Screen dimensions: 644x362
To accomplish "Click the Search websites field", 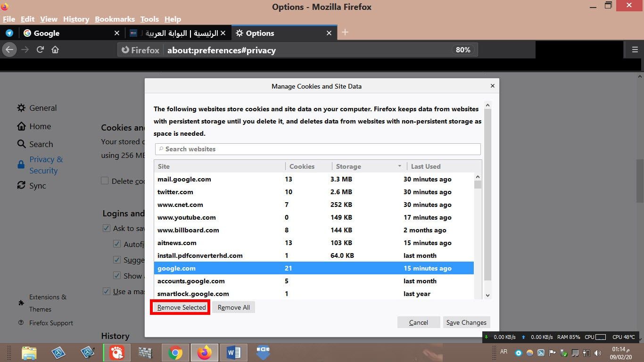I will [318, 149].
